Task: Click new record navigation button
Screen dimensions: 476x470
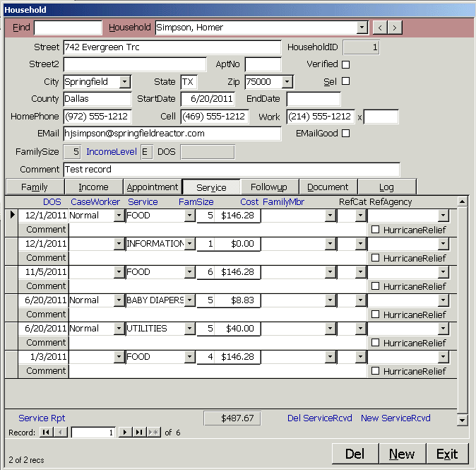Action: (x=153, y=433)
